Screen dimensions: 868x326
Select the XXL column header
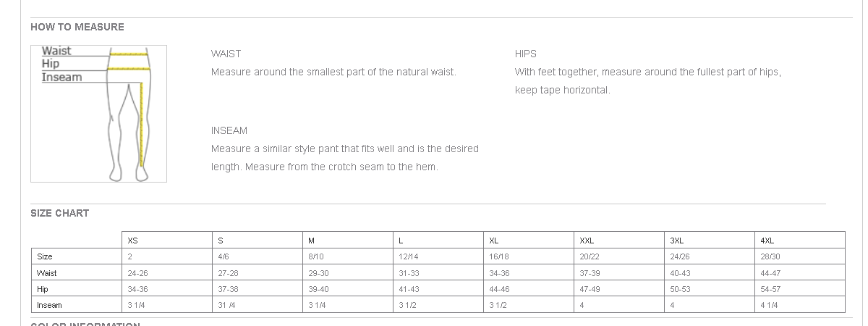pos(587,241)
